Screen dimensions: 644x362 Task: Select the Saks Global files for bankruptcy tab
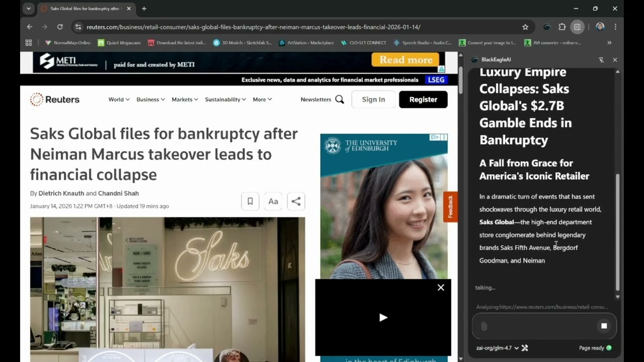coord(86,9)
